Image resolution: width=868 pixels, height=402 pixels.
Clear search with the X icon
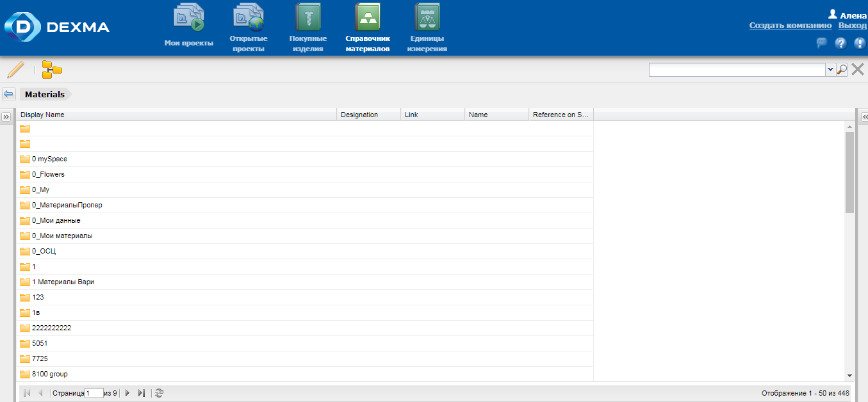coord(858,70)
